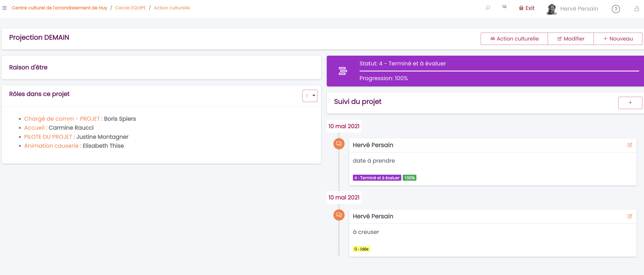The height and width of the screenshot is (275, 644).
Task: Edit the 'à creuser' entry
Action: (x=629, y=216)
